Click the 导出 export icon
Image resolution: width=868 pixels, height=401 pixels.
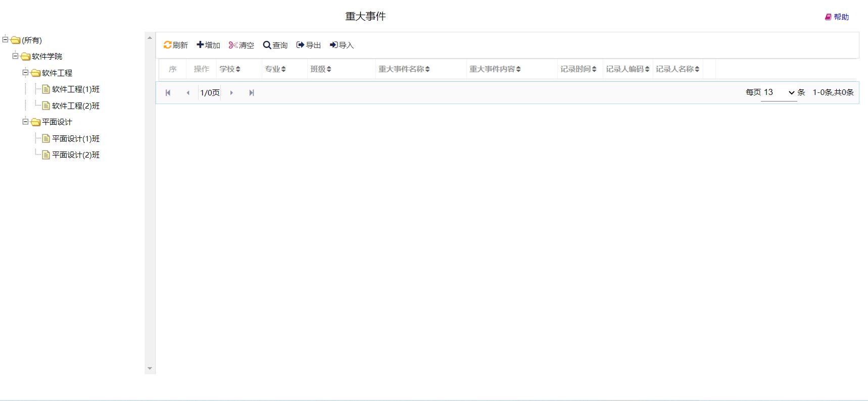click(x=300, y=45)
